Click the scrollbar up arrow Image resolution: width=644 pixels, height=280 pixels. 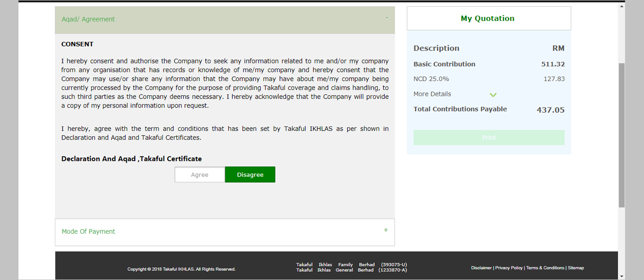(622, 6)
